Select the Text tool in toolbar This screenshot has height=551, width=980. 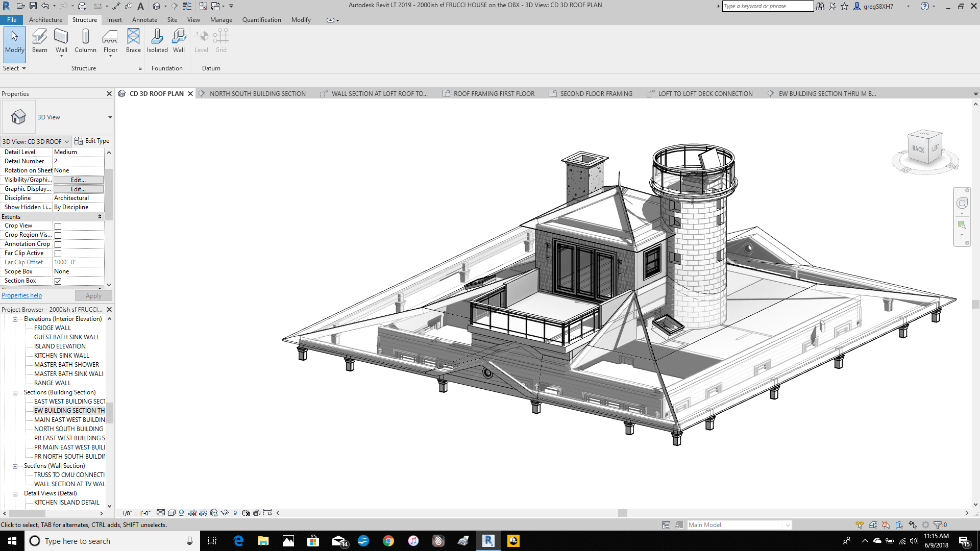(x=140, y=6)
